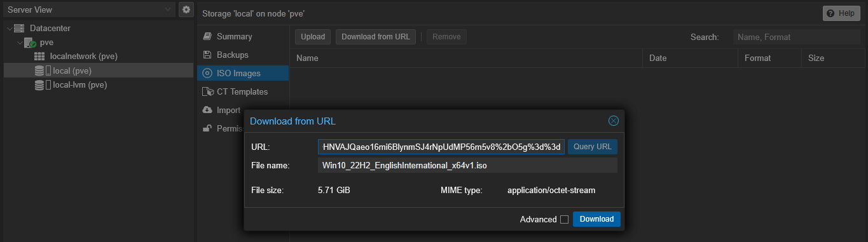The image size is (868, 242).
Task: Collapse the pve node expander arrow
Action: 20,43
